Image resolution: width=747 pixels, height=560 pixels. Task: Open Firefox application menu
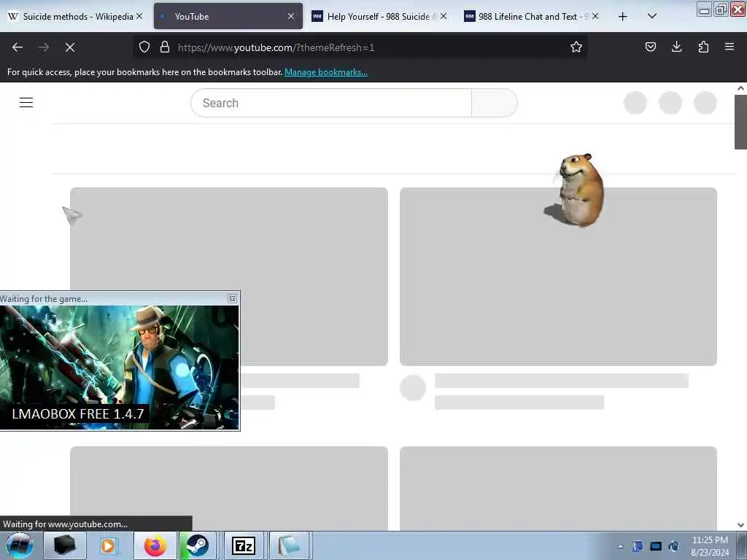[729, 47]
